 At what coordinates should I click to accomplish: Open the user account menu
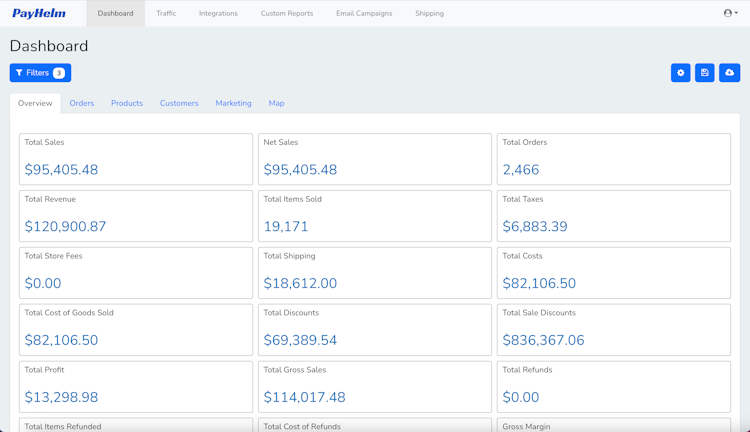730,13
